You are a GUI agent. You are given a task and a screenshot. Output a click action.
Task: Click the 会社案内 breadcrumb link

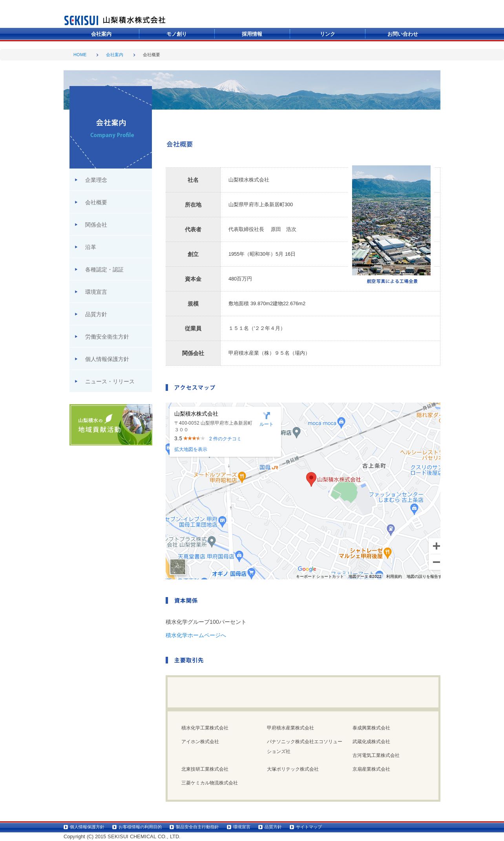[115, 55]
